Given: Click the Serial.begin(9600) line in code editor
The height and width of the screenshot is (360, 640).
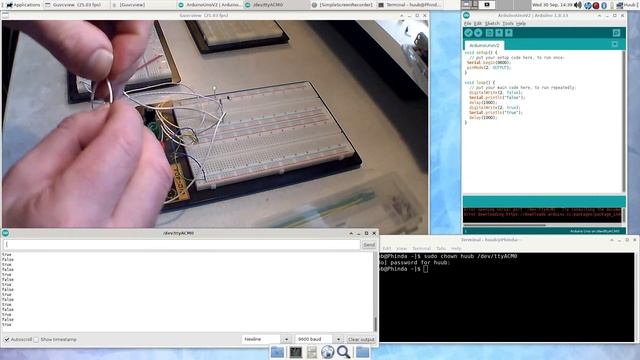Looking at the screenshot, I should click(x=489, y=62).
